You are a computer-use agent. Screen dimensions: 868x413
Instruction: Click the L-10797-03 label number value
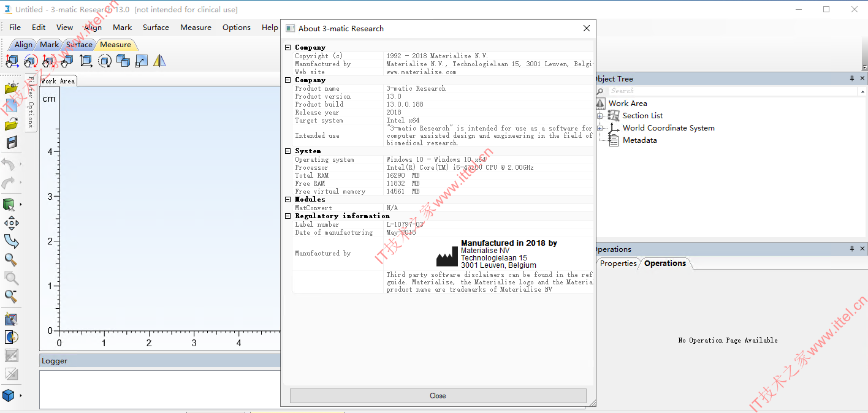coord(405,224)
